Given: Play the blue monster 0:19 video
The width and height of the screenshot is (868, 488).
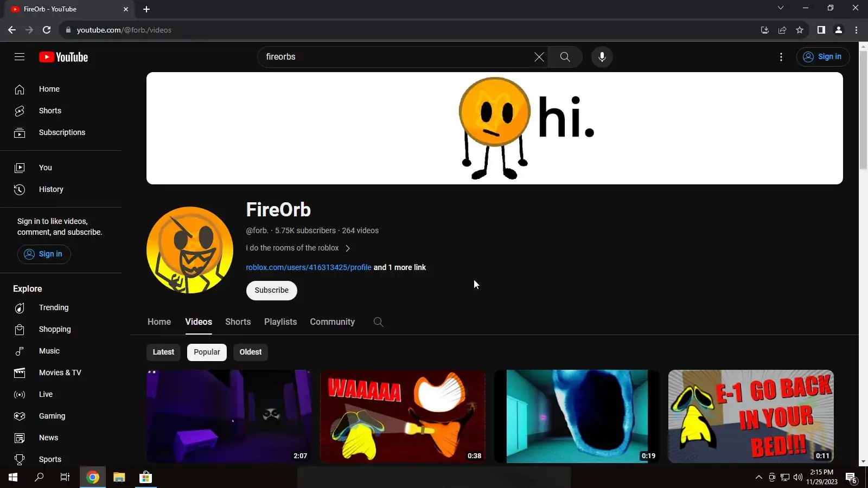Looking at the screenshot, I should click(577, 416).
